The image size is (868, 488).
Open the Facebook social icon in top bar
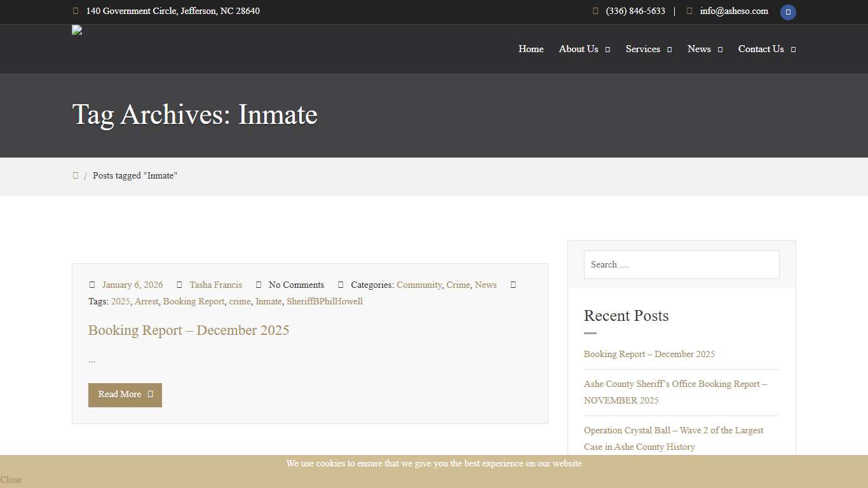pyautogui.click(x=788, y=12)
